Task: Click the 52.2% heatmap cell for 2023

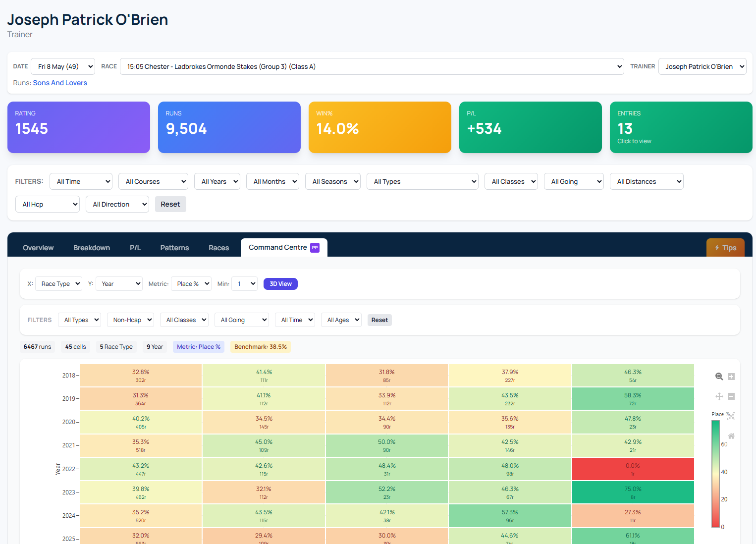Action: point(387,492)
